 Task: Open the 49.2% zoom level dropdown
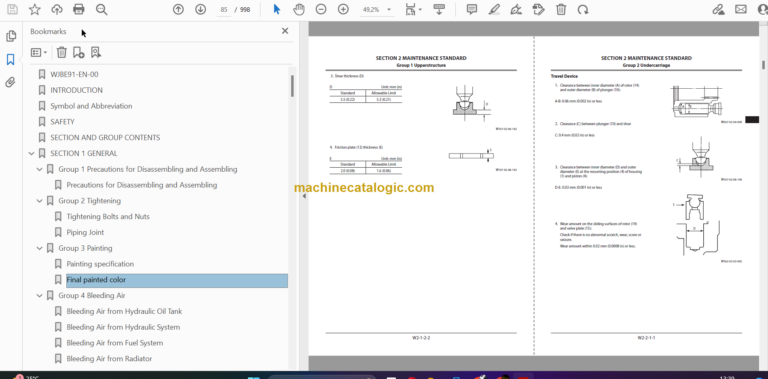click(389, 9)
